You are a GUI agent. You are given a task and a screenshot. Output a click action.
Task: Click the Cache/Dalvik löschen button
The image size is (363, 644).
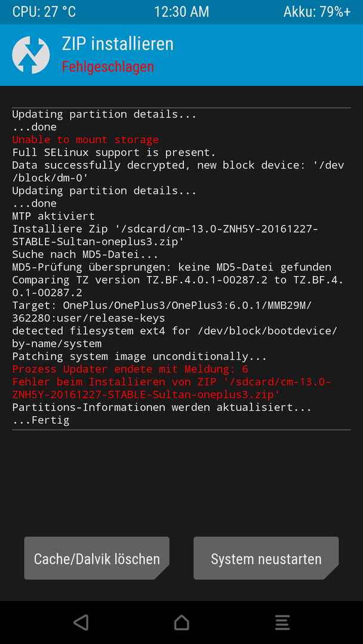[x=97, y=558]
